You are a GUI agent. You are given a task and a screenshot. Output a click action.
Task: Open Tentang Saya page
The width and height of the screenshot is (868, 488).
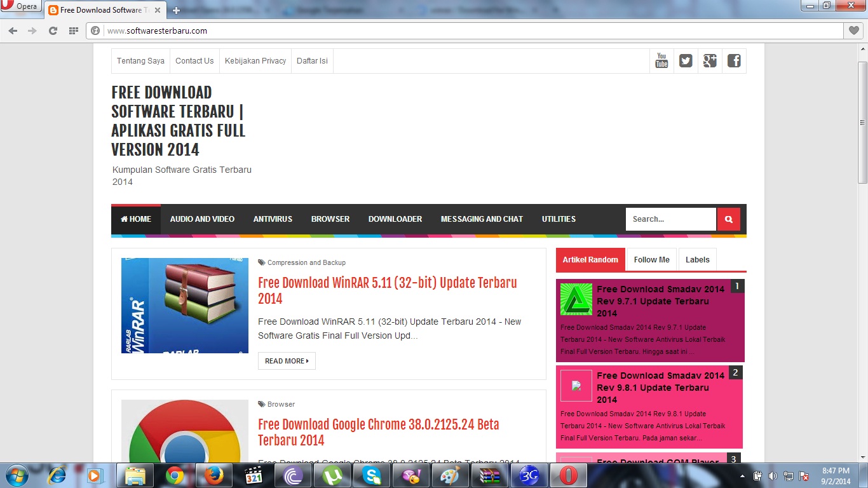click(140, 61)
